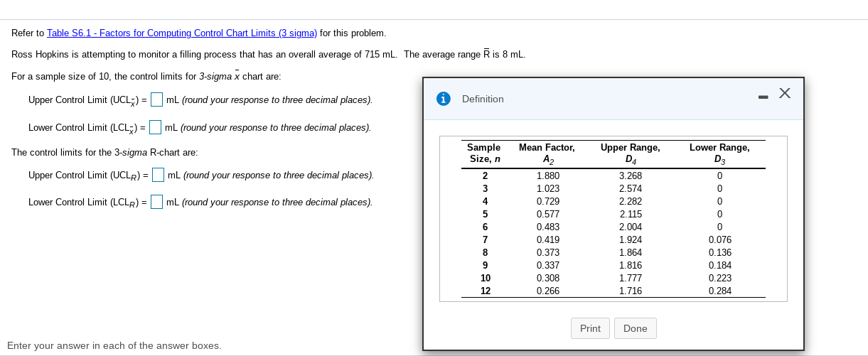Select the A2 value 0.308 for n=10
This screenshot has height=356, width=868.
click(548, 278)
